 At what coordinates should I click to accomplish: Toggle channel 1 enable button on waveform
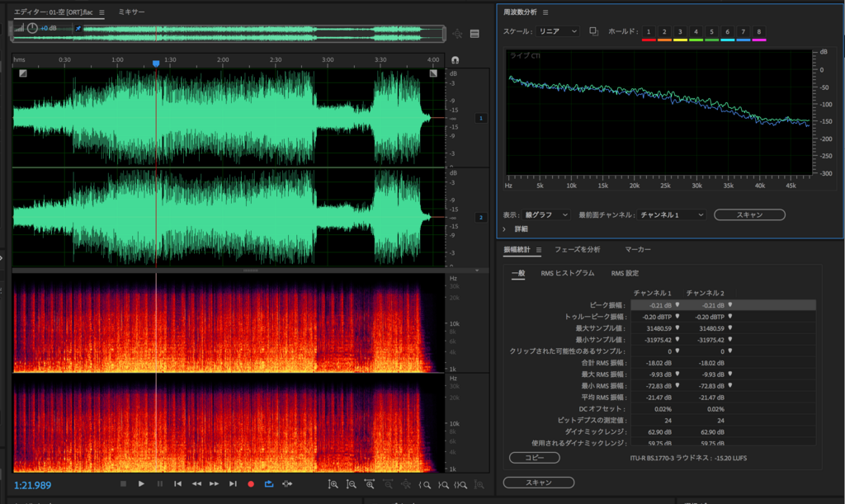[481, 118]
